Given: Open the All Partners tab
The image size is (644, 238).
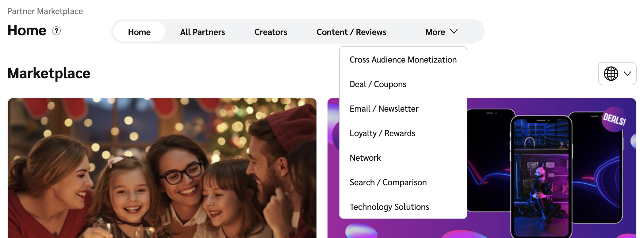Looking at the screenshot, I should 202,32.
